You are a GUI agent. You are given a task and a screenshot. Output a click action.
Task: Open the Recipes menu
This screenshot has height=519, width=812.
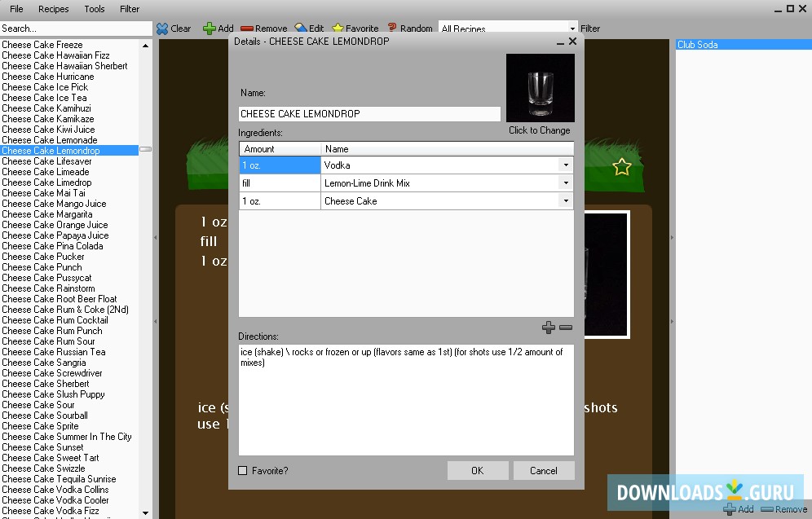(53, 9)
